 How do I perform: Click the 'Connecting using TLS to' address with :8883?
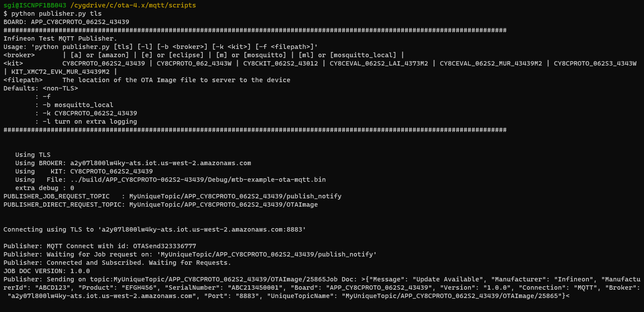(202, 229)
